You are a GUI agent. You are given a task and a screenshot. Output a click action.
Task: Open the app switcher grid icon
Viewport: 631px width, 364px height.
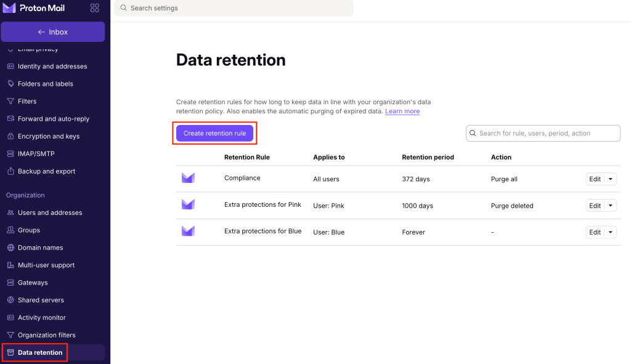coord(94,8)
